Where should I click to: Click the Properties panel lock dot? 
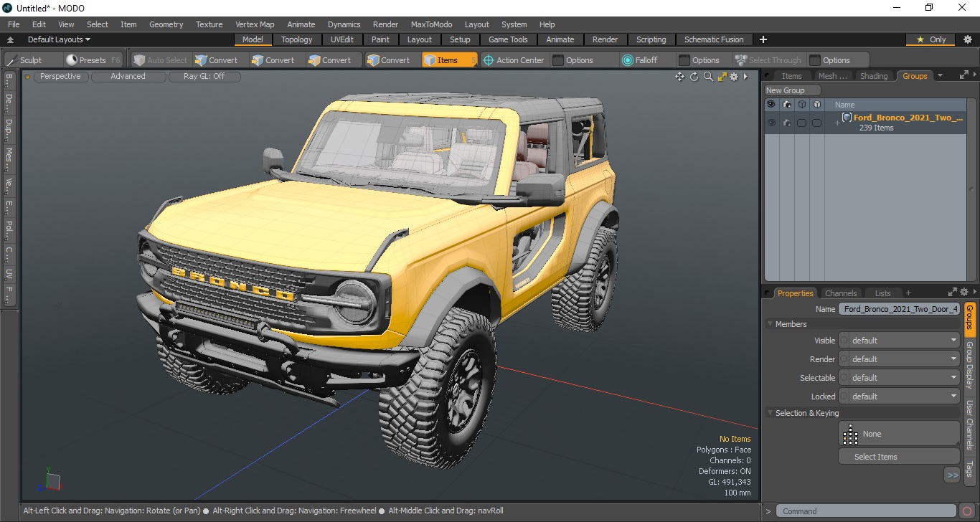768,293
